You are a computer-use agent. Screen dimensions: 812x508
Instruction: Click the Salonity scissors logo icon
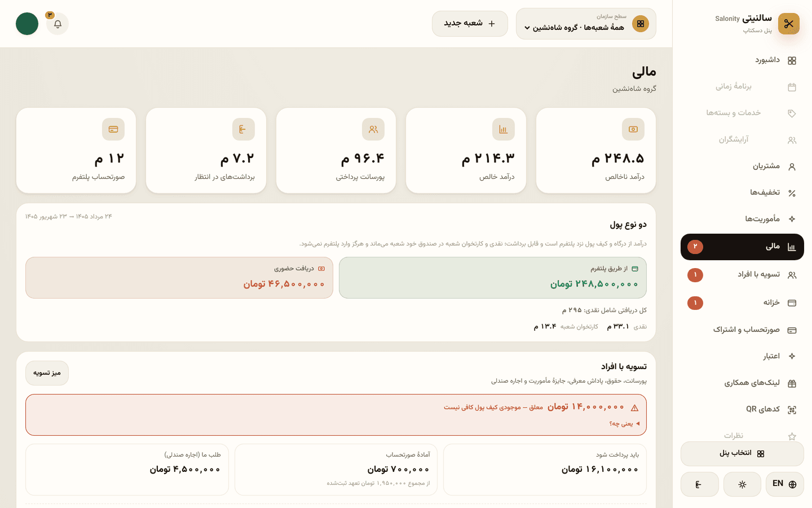point(788,24)
